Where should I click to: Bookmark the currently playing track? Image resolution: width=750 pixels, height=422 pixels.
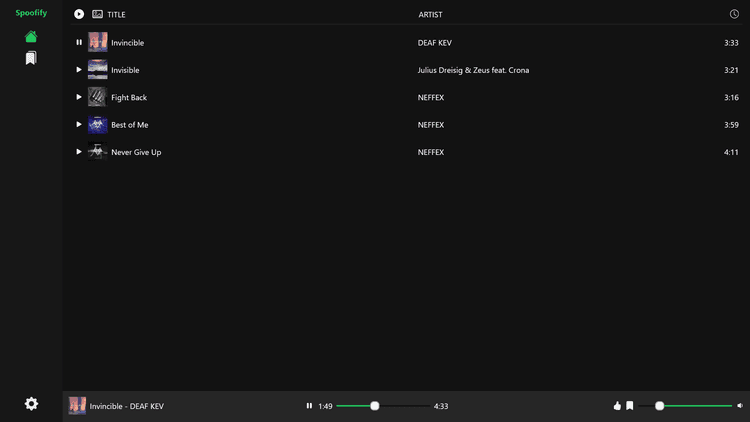pyautogui.click(x=630, y=406)
